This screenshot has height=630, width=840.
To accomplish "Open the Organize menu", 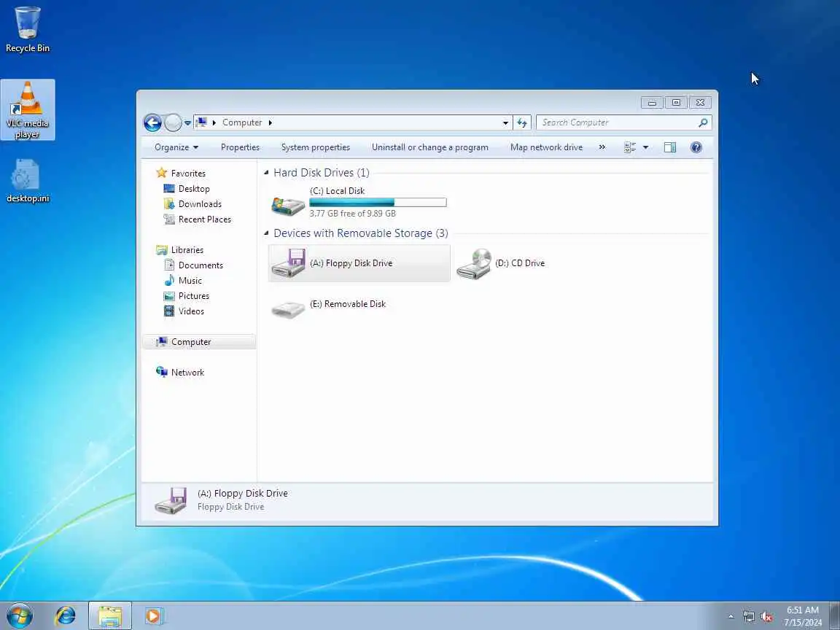I will pos(176,147).
